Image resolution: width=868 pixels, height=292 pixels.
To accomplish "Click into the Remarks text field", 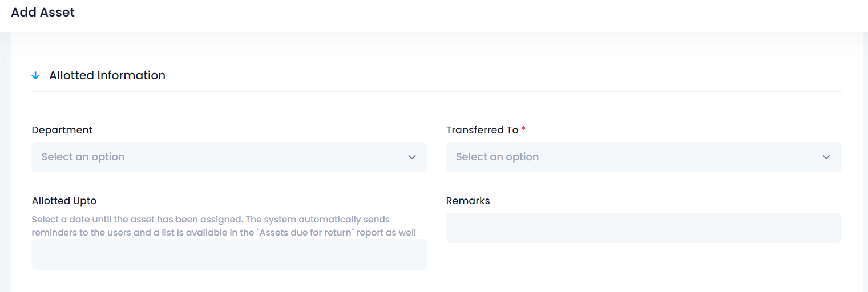I will (644, 228).
